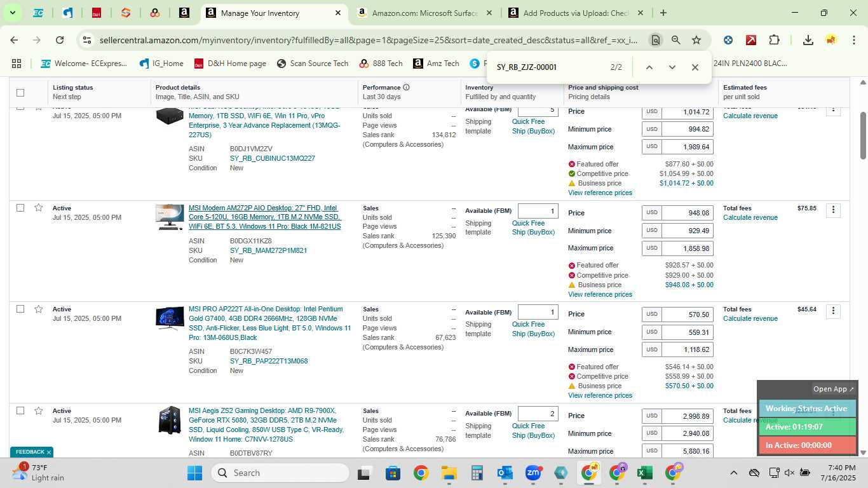Screen dimensions: 868x488
Task: Reload the current page
Action: coord(60,40)
